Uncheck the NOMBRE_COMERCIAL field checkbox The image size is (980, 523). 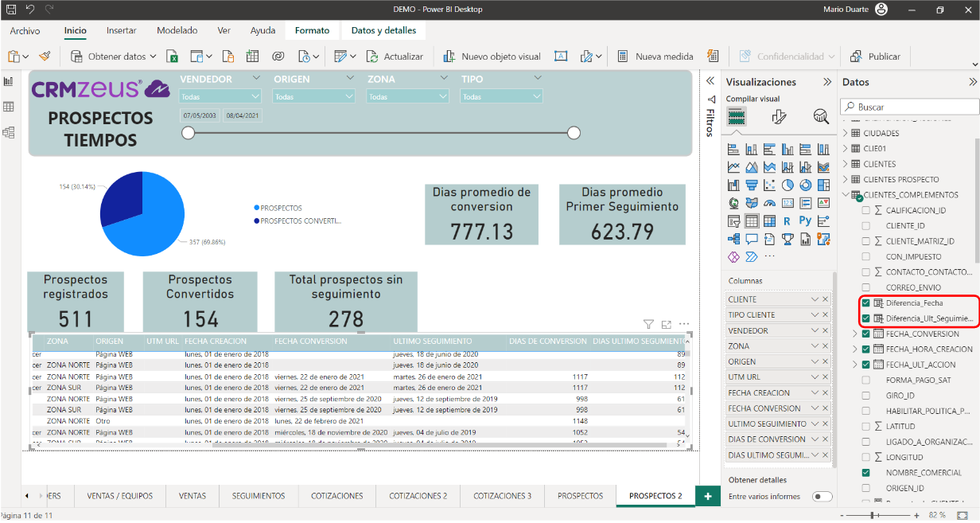click(865, 472)
